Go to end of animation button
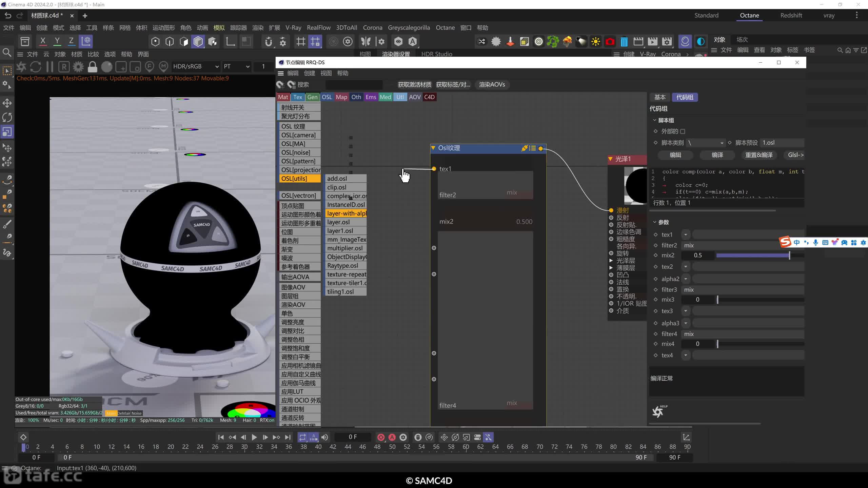This screenshot has width=868, height=488. tap(288, 438)
